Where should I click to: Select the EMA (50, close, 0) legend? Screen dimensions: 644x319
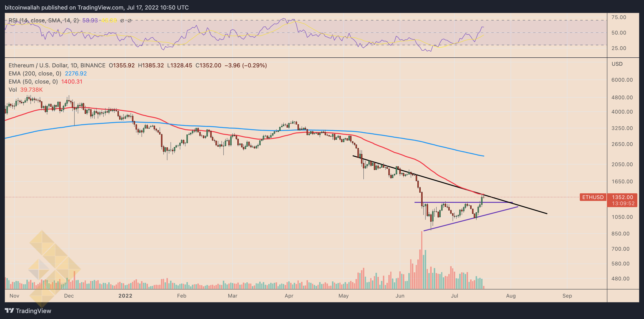[x=33, y=82]
